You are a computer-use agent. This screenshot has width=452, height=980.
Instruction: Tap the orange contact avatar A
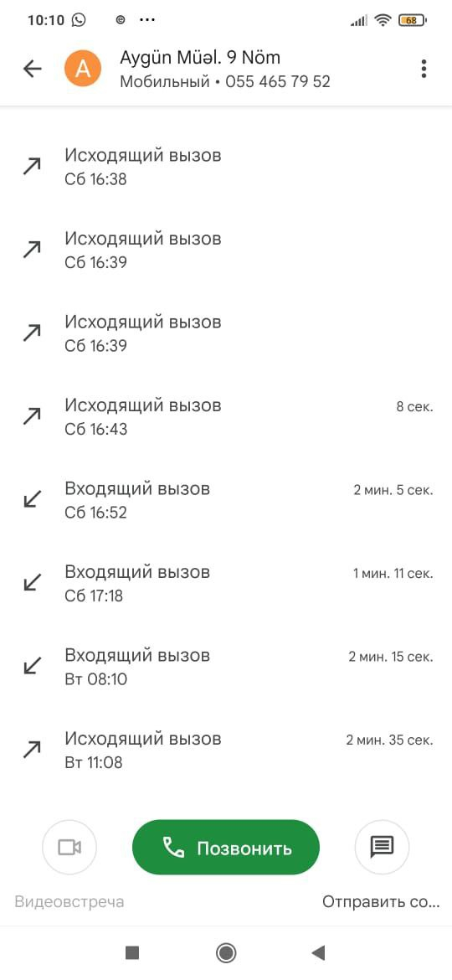pyautogui.click(x=82, y=69)
